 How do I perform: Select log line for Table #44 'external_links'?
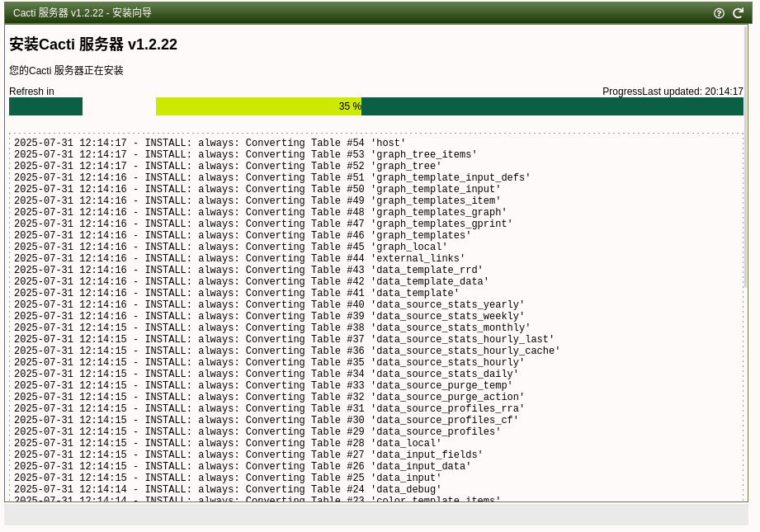pyautogui.click(x=239, y=258)
